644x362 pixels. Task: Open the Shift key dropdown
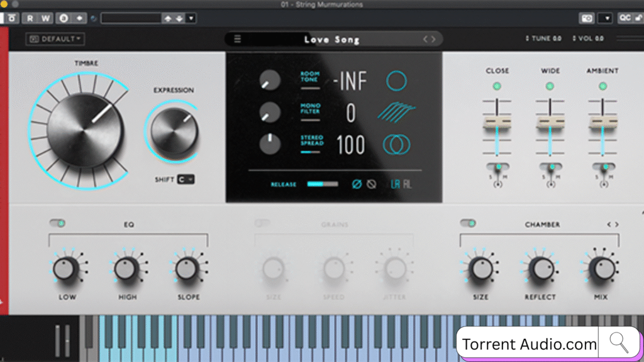(186, 179)
